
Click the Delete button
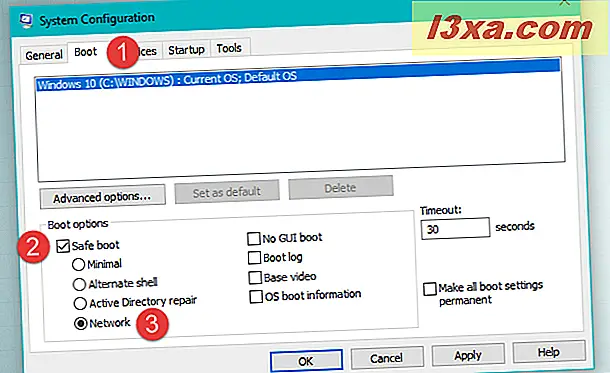[x=340, y=188]
